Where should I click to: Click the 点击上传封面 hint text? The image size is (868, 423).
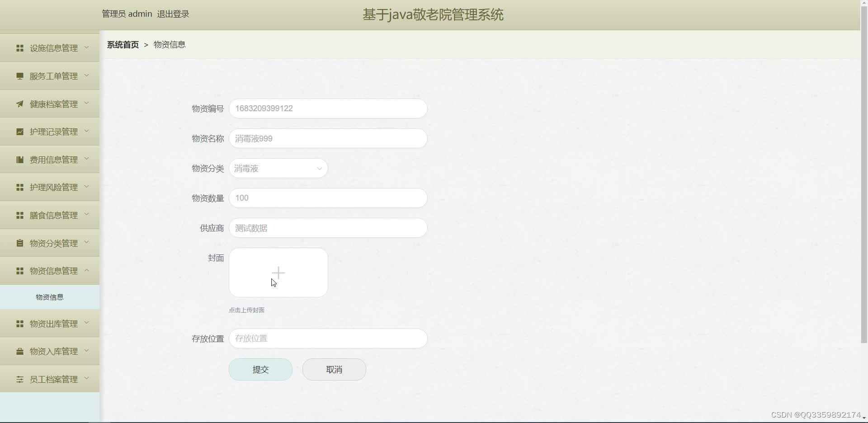(246, 310)
